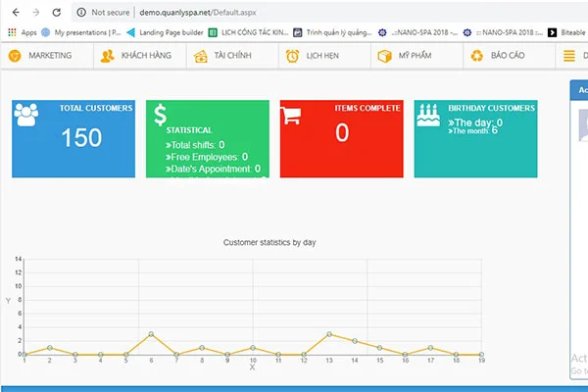Click the Total Customers 150 tile
This screenshot has width=588, height=392.
(74, 137)
